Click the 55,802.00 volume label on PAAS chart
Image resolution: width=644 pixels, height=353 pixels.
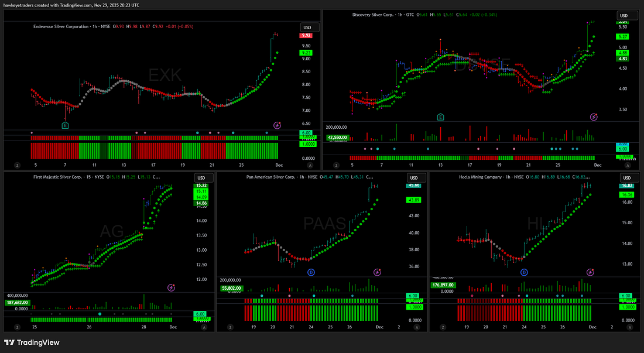(x=231, y=288)
